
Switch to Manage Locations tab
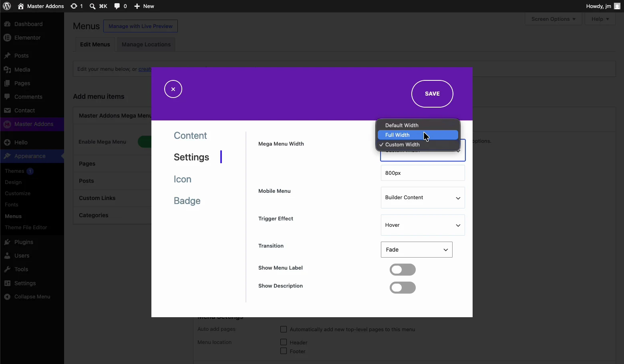(x=146, y=44)
